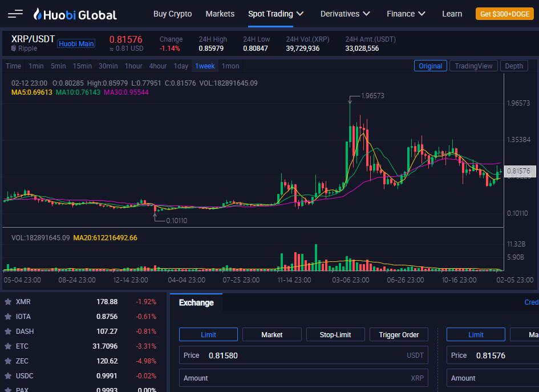This screenshot has height=392, width=539.
Task: Star the XMR favorite icon
Action: 8,302
